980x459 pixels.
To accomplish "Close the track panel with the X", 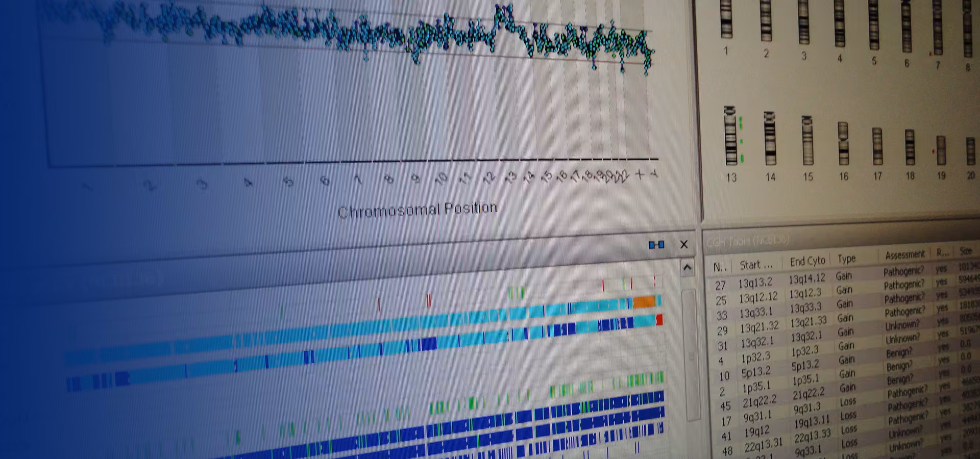I will coord(684,245).
